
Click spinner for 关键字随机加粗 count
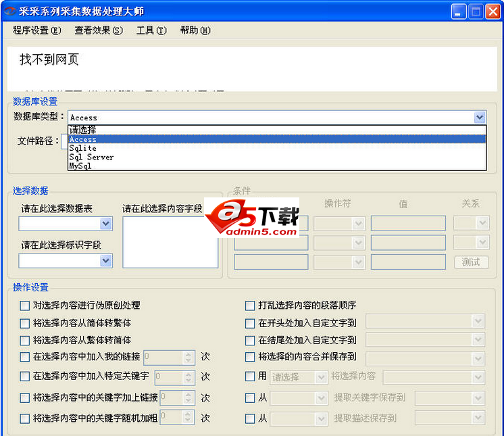pyautogui.click(x=188, y=417)
